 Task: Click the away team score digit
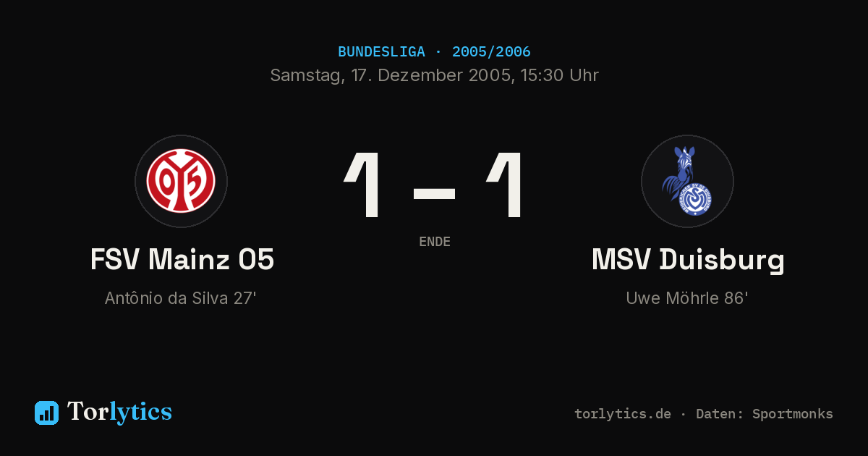pyautogui.click(x=505, y=185)
